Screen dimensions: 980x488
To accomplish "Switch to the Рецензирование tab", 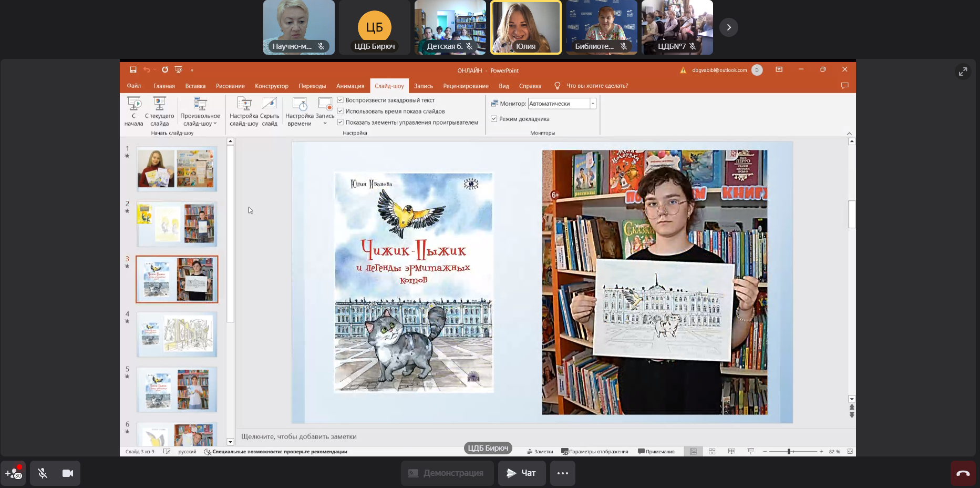I will (x=466, y=86).
